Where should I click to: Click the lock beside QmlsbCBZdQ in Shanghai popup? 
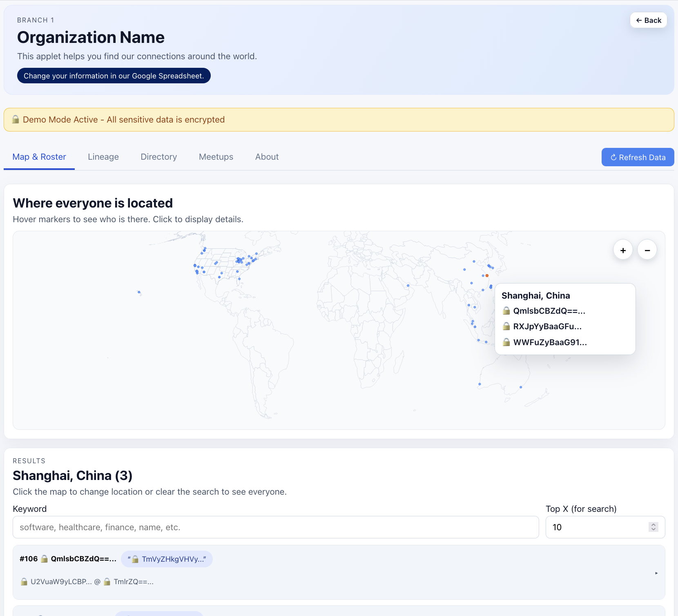pyautogui.click(x=506, y=310)
